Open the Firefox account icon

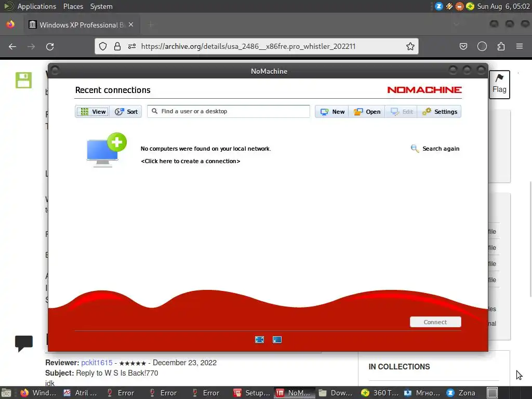(x=482, y=46)
